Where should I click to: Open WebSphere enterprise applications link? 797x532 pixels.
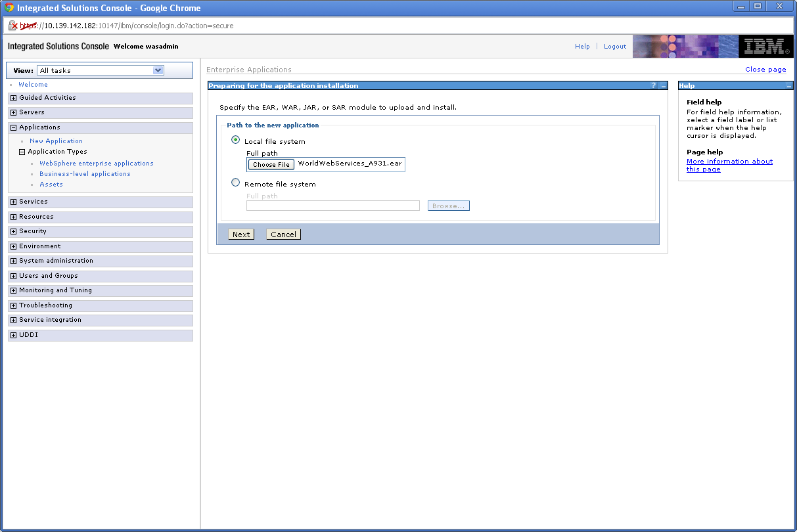click(x=97, y=164)
